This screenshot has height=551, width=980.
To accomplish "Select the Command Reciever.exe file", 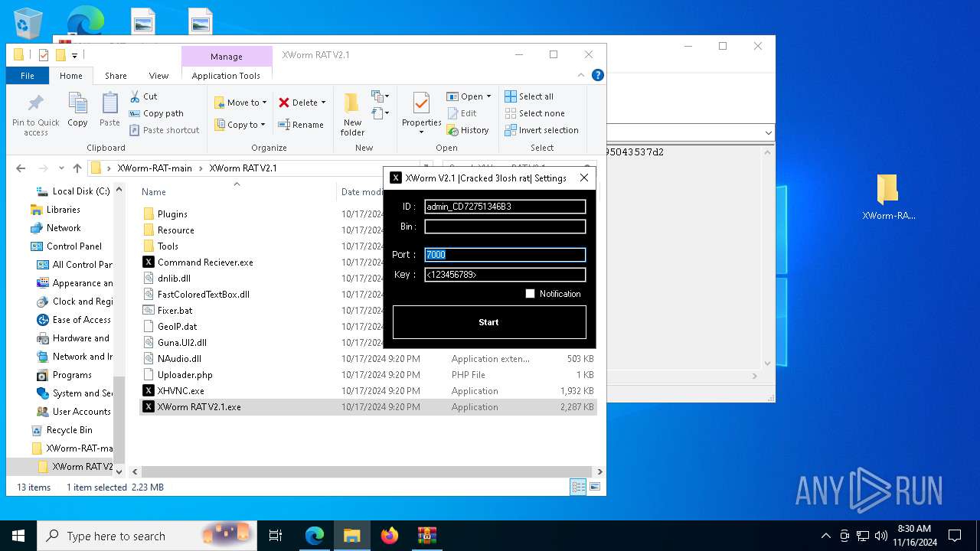I will tap(205, 262).
